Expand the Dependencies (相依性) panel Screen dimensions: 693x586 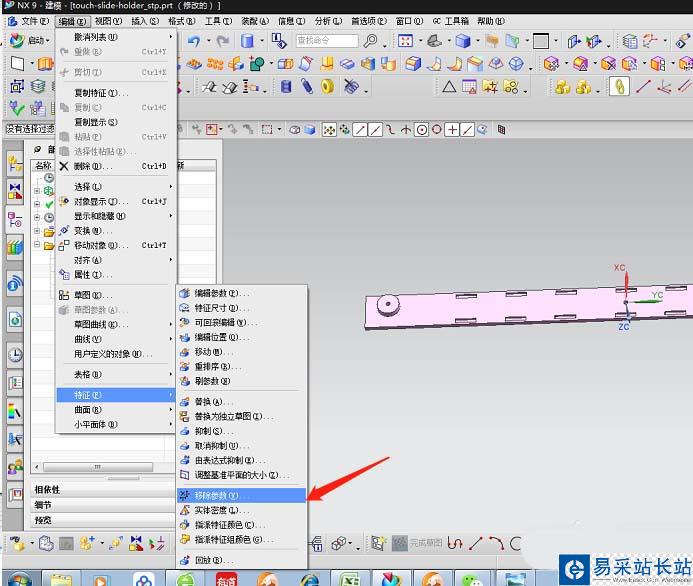click(x=47, y=490)
